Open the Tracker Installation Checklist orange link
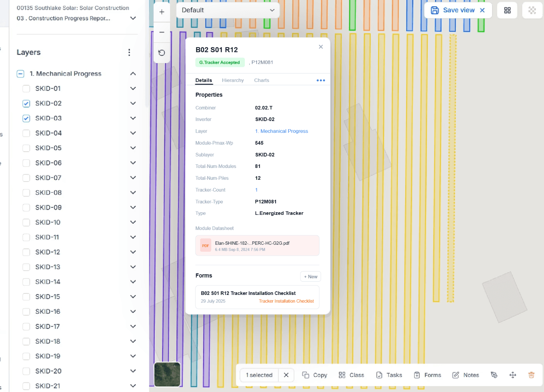Viewport: 544px width, 392px height. [286, 301]
